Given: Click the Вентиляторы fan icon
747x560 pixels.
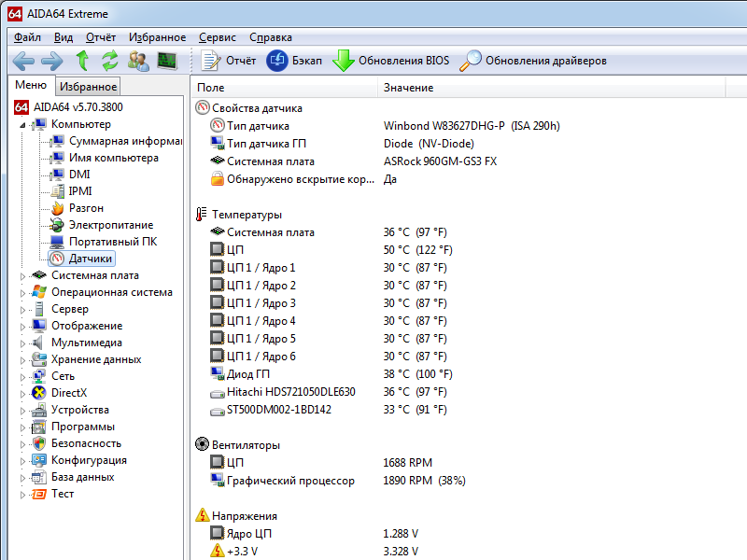Looking at the screenshot, I should 202,444.
